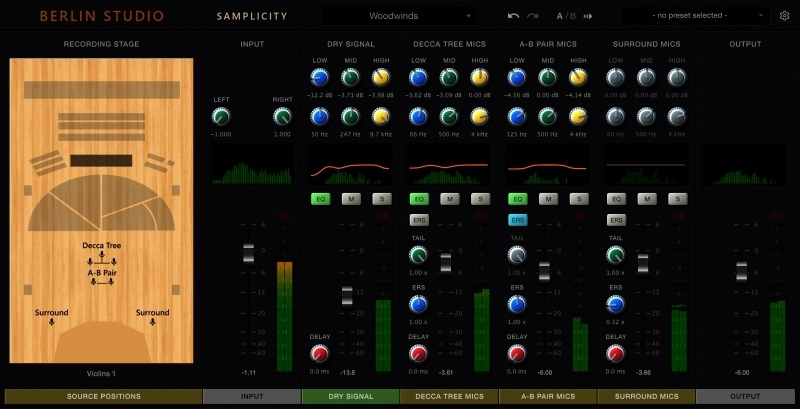Viewport: 800px width, 409px height.
Task: Click the Dry Signal DELAY red knob
Action: pyautogui.click(x=320, y=353)
